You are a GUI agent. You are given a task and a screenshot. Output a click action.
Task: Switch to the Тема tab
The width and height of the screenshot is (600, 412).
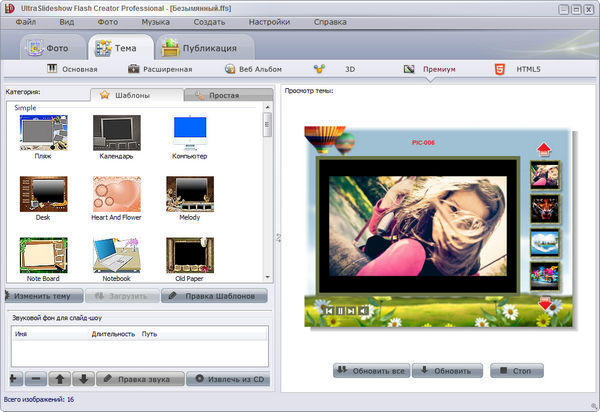coord(121,47)
